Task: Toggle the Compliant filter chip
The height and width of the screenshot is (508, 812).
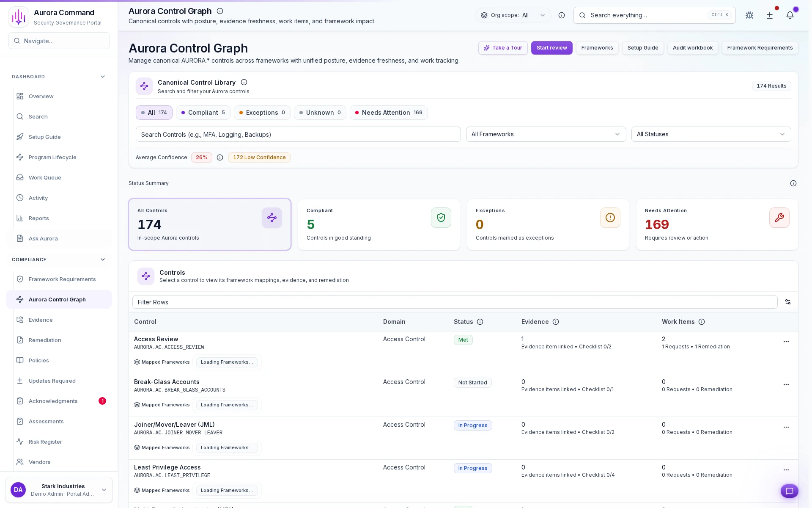Action: [x=203, y=113]
